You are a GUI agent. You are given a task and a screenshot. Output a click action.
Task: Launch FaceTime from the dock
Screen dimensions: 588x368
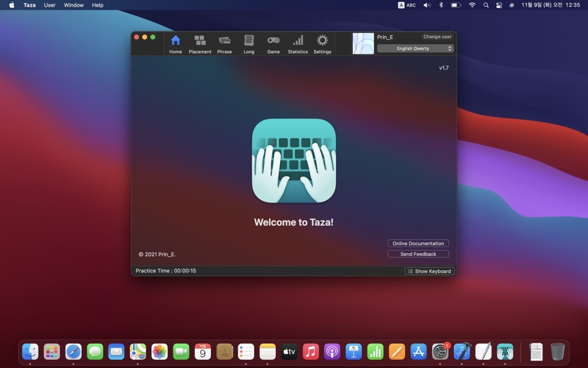pyautogui.click(x=181, y=352)
